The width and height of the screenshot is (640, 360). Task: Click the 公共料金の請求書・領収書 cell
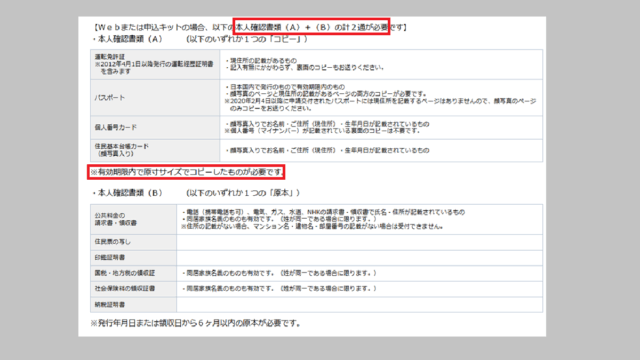tap(133, 219)
